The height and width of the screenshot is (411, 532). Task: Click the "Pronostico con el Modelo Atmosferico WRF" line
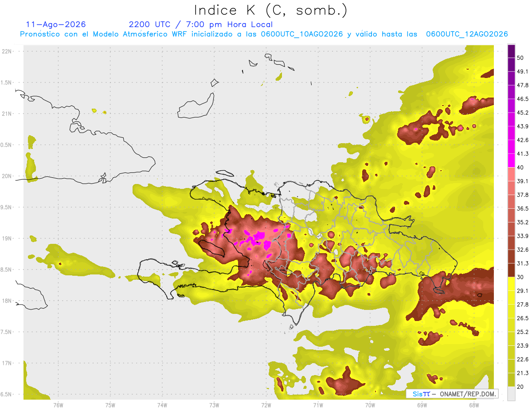(x=263, y=34)
